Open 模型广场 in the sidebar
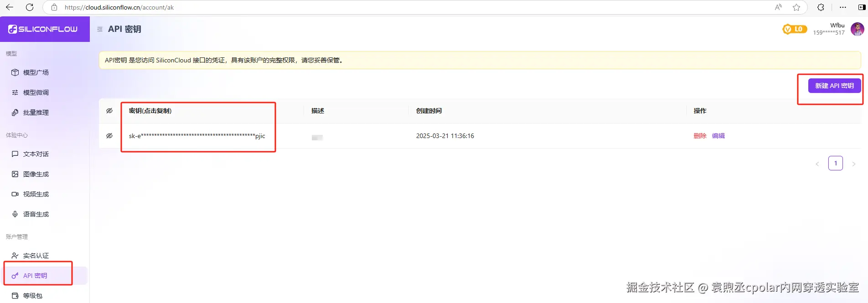This screenshot has height=303, width=868. pos(30,72)
